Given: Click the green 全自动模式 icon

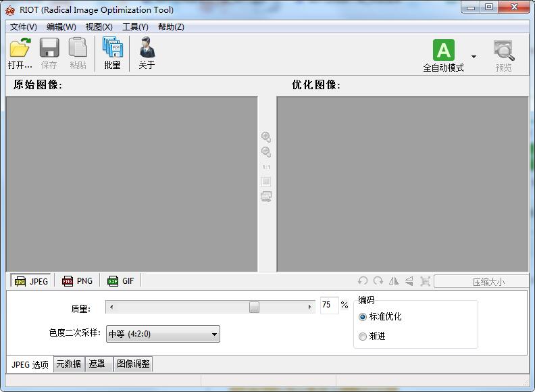Looking at the screenshot, I should click(443, 51).
